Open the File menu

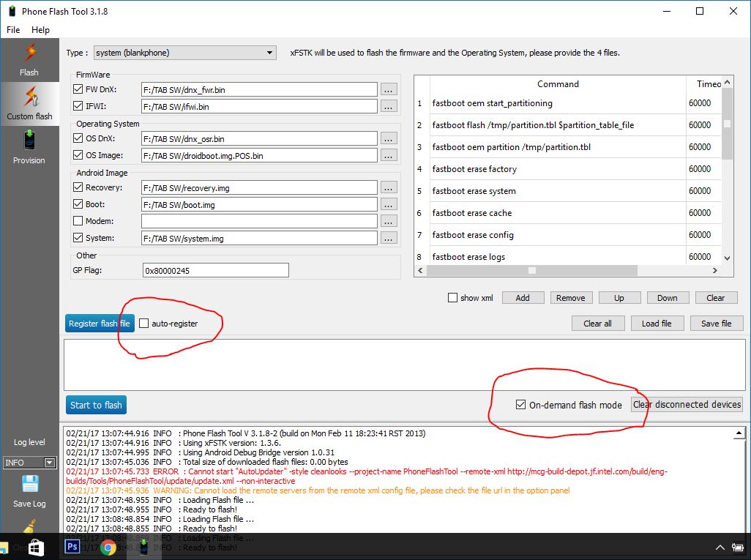(13, 30)
